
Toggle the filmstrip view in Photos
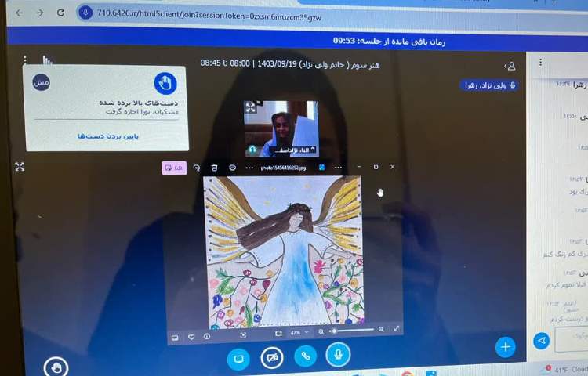click(x=175, y=338)
